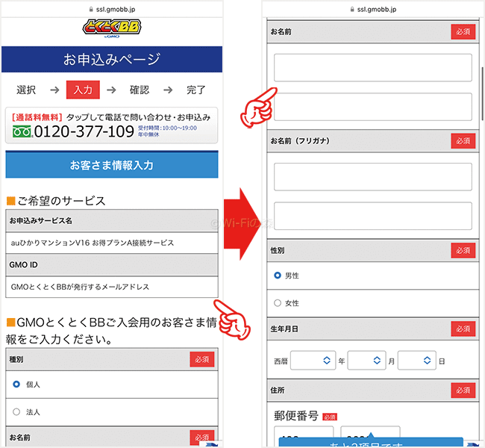Click 必須 badge beside お名前（フリガナ）

tap(463, 141)
